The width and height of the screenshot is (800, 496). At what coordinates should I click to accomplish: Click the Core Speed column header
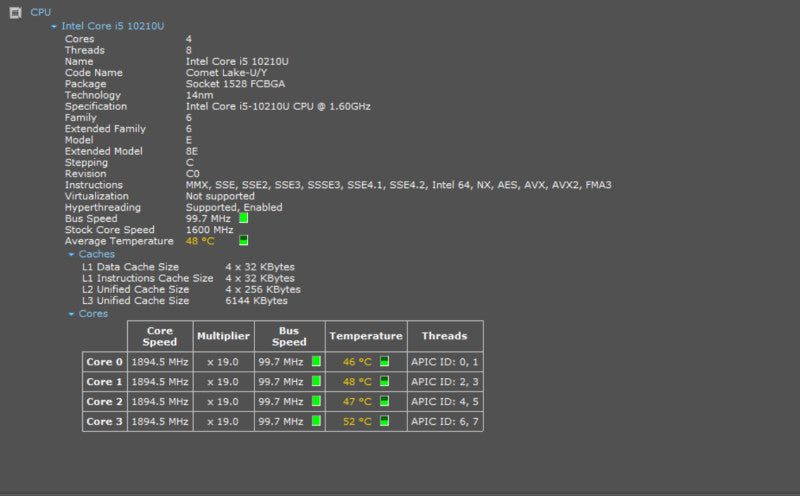tap(160, 336)
